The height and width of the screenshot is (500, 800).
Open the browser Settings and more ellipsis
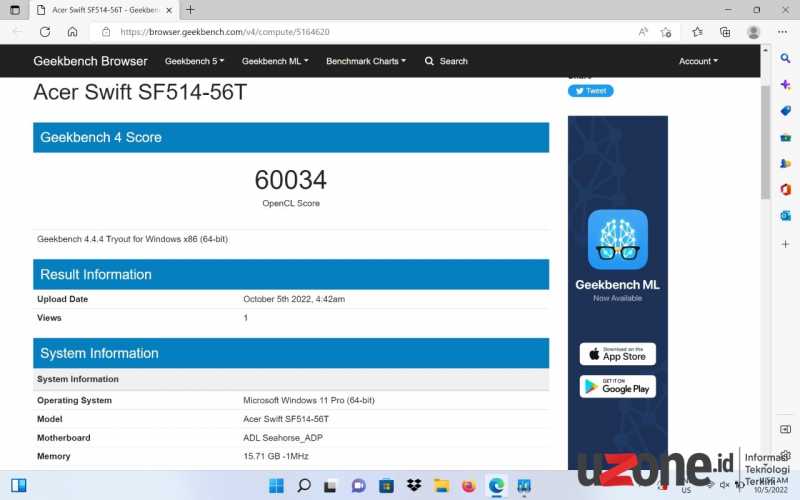pos(782,32)
